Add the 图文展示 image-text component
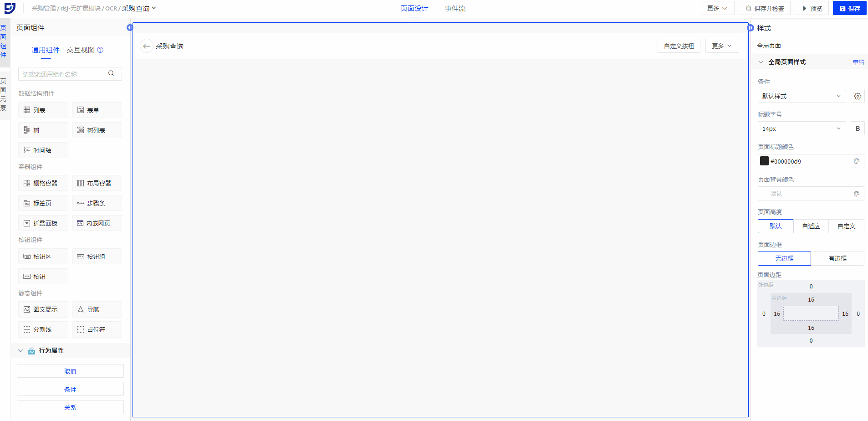Image resolution: width=868 pixels, height=421 pixels. [43, 309]
